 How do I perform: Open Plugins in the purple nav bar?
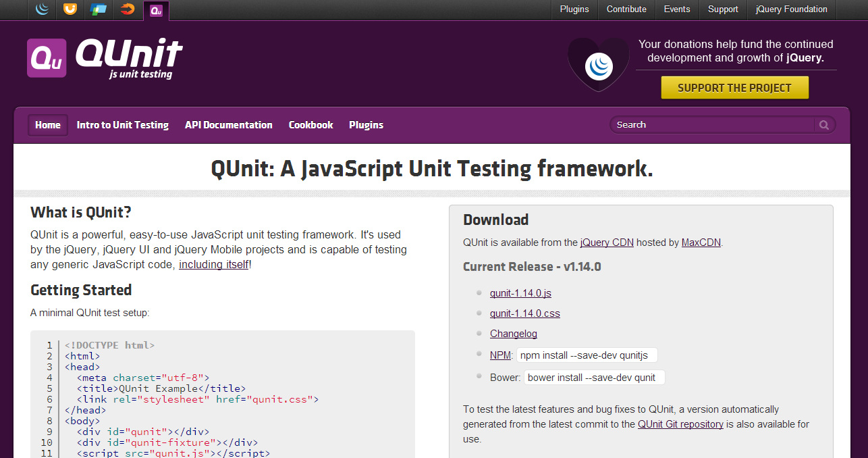coord(367,125)
